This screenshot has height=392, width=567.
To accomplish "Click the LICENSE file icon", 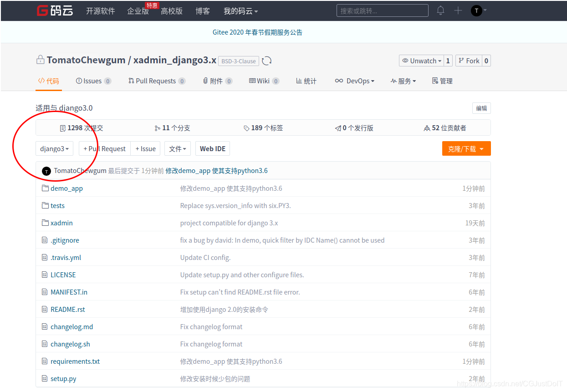I will click(45, 275).
